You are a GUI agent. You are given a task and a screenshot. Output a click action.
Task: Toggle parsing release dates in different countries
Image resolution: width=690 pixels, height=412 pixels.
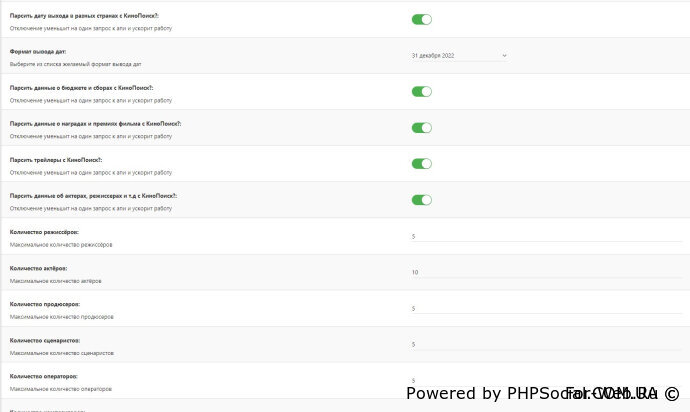[x=421, y=19]
